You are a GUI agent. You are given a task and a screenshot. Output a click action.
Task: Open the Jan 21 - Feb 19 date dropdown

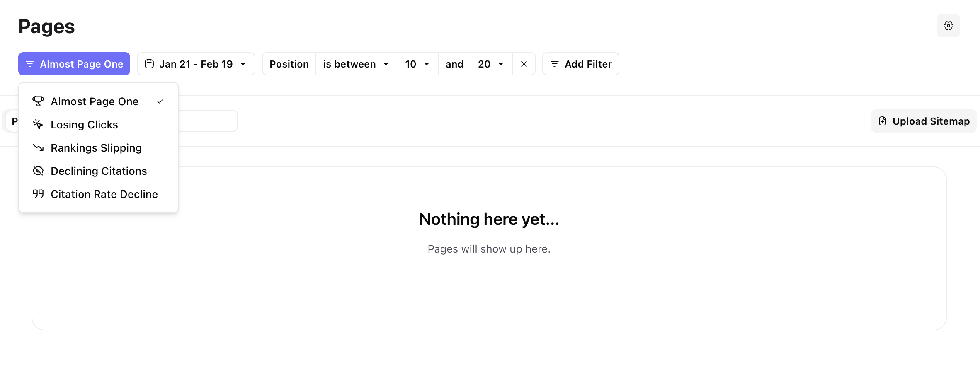click(x=196, y=63)
